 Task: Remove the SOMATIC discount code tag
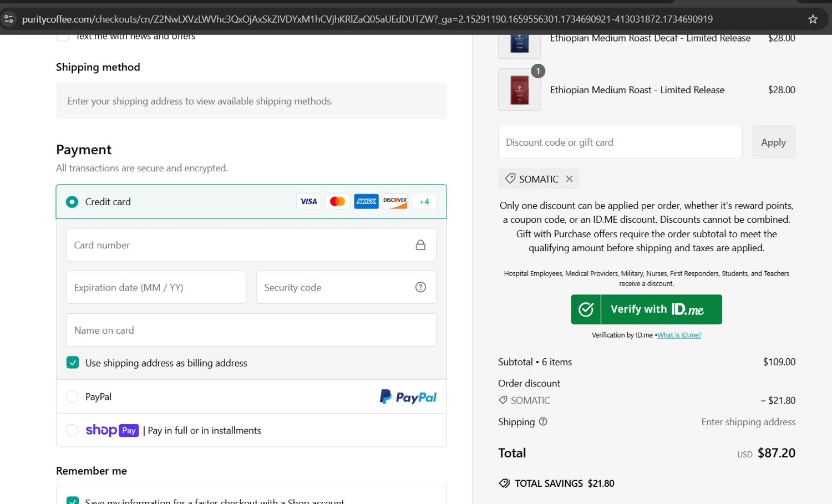569,179
